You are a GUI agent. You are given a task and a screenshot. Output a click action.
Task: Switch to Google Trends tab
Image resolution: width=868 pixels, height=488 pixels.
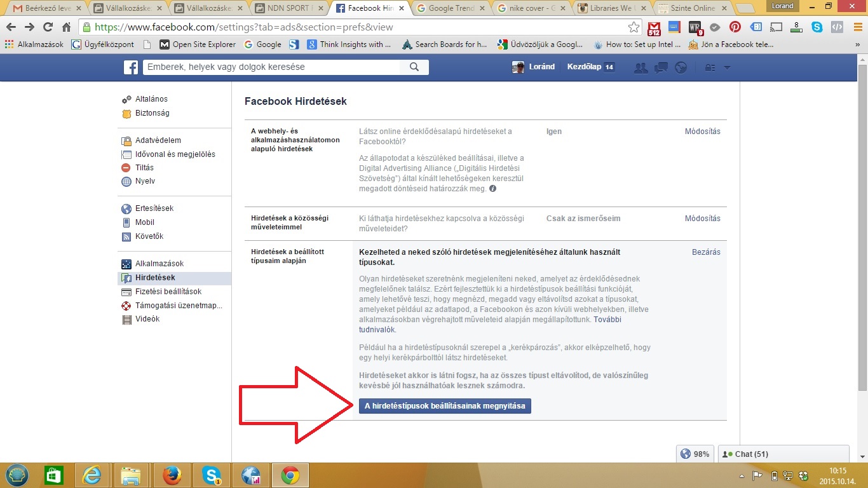click(x=451, y=8)
